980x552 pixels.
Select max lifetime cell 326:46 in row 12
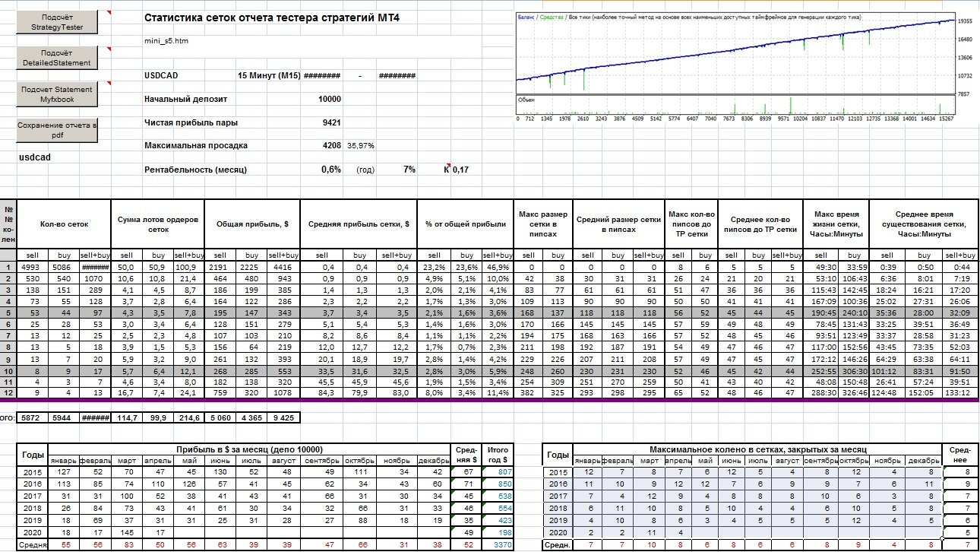coord(854,393)
